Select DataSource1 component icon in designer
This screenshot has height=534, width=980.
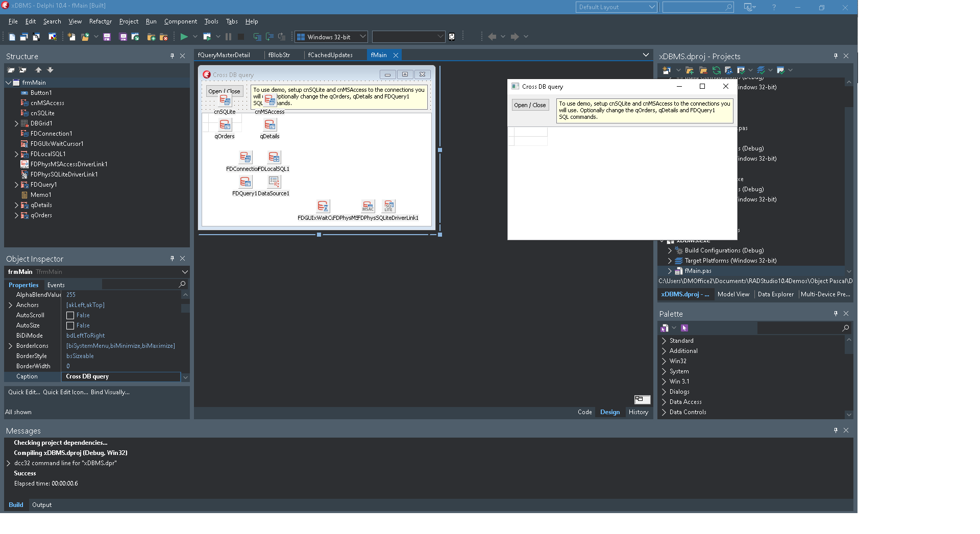point(274,182)
